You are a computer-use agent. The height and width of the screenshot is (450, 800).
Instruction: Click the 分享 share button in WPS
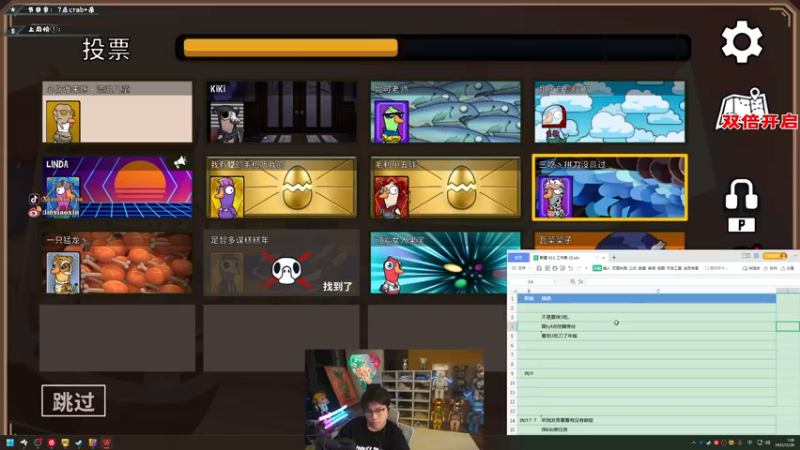pos(786,268)
